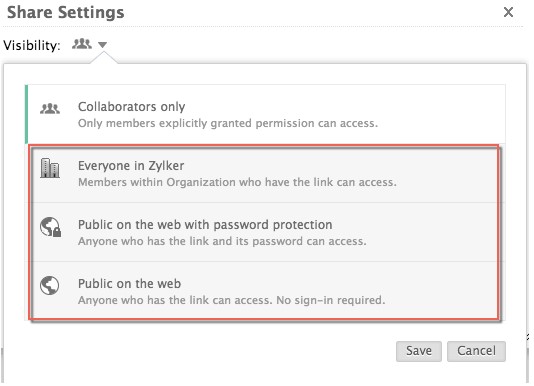Cancel the share settings dialog
534x386 pixels.
tap(476, 351)
